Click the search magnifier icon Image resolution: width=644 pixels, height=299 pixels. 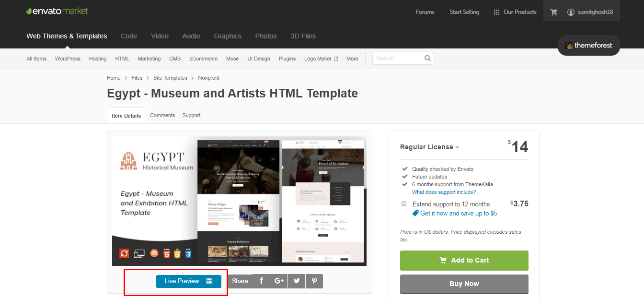[427, 58]
